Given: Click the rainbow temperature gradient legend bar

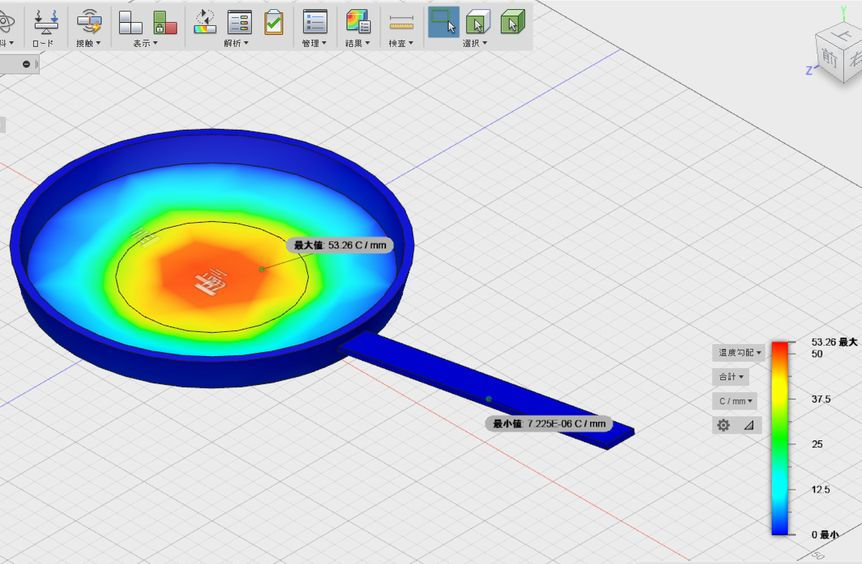Looking at the screenshot, I should (x=780, y=438).
